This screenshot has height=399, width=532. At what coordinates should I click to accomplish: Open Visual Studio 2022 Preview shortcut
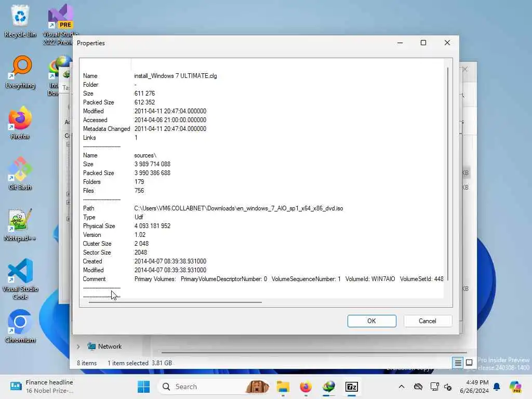60,24
